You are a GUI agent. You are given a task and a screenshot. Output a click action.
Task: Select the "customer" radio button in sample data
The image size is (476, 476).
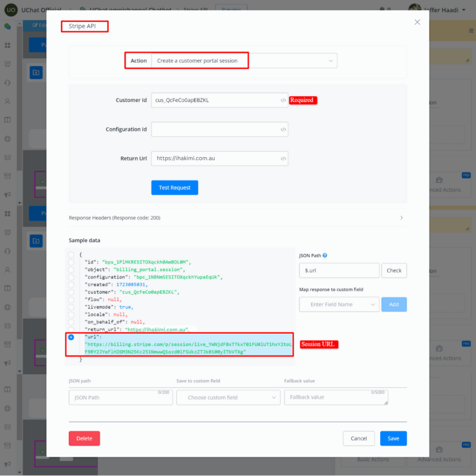tap(71, 292)
